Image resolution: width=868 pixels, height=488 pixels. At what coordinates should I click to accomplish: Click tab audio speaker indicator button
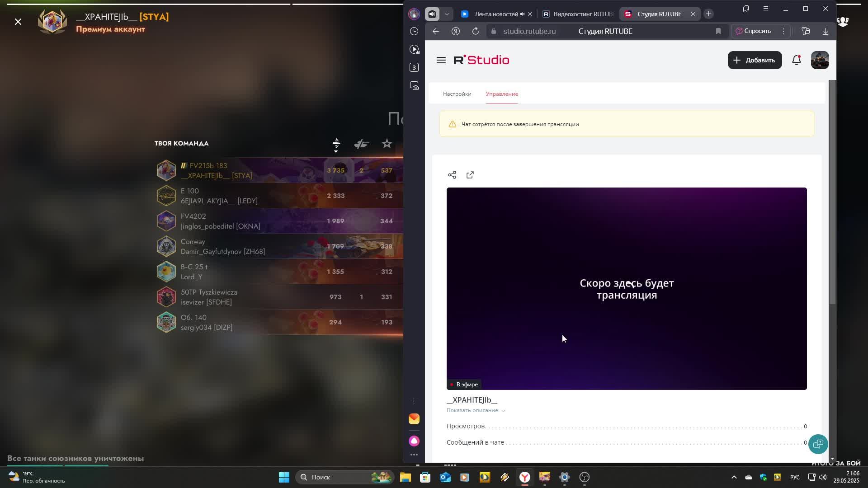point(432,14)
